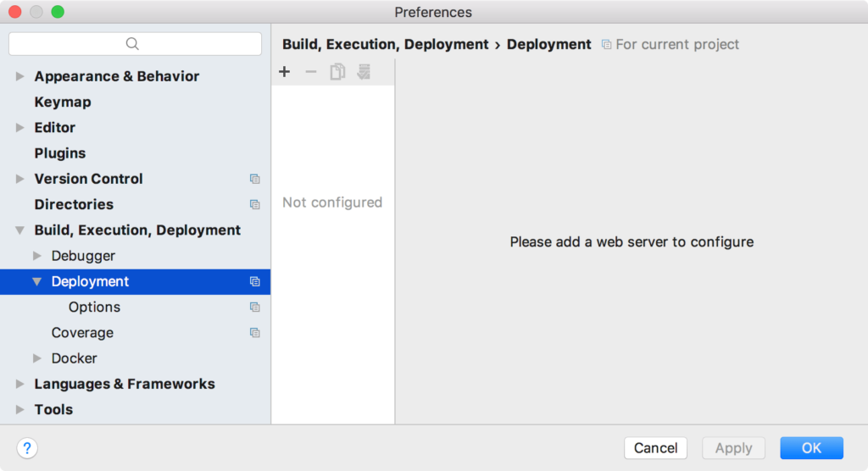Collapse the Build, Execution, Deployment section

pyautogui.click(x=20, y=230)
